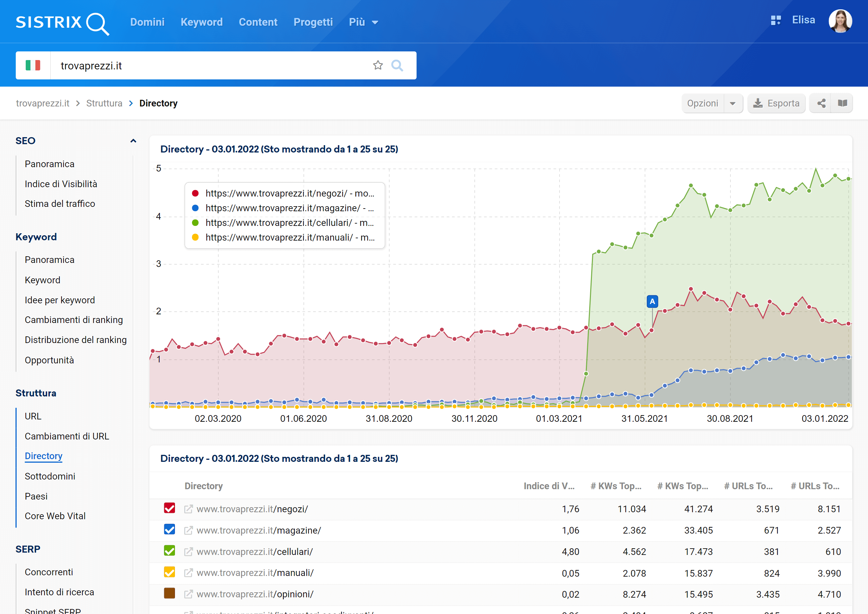Open Sottodomini in sidebar
Screen dimensions: 868x614
coord(50,476)
